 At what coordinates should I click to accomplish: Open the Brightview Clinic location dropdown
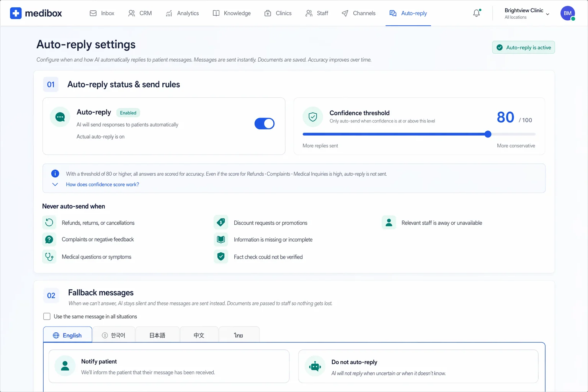[527, 13]
